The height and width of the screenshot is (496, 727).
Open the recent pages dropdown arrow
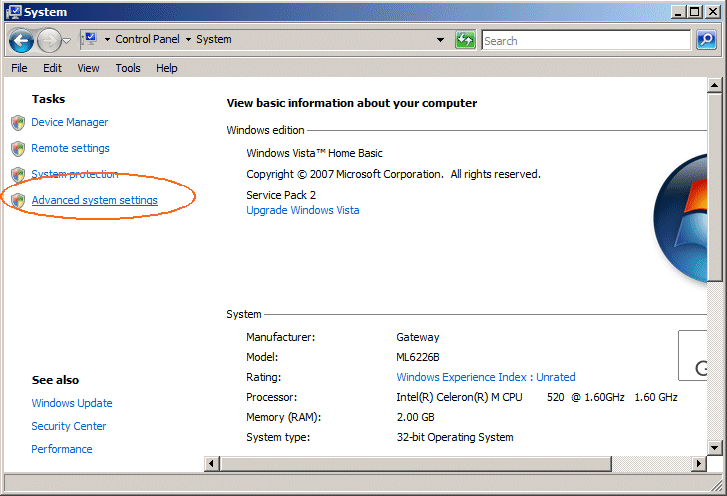click(67, 41)
